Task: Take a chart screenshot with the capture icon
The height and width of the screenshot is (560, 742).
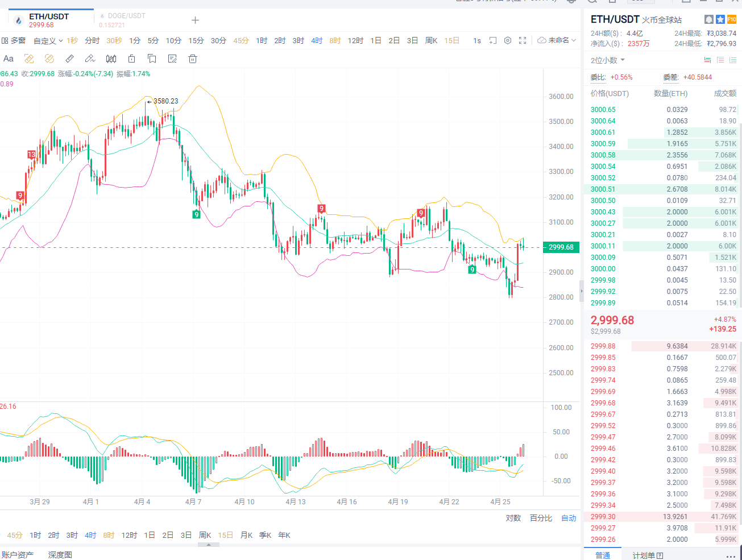Action: [493, 40]
